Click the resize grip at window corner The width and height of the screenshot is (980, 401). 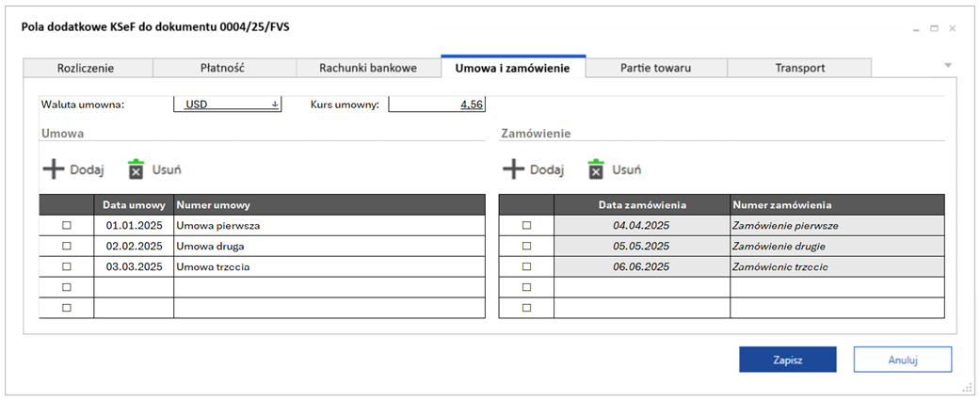(967, 388)
